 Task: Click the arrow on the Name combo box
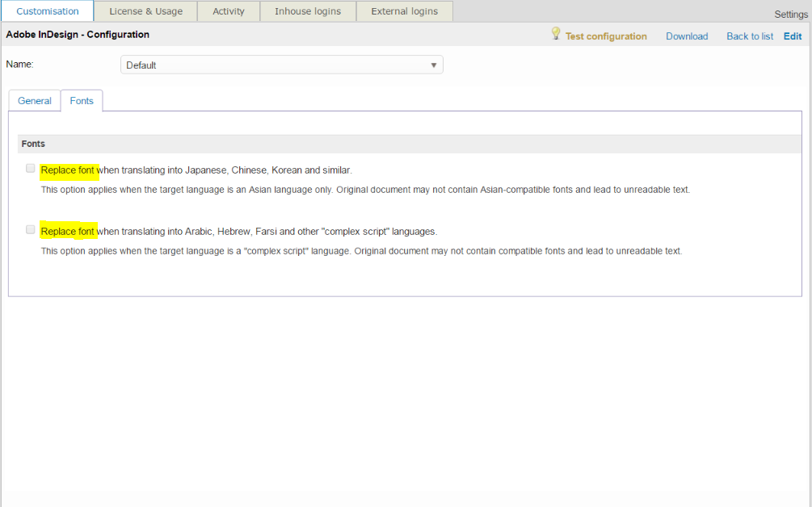pyautogui.click(x=433, y=65)
